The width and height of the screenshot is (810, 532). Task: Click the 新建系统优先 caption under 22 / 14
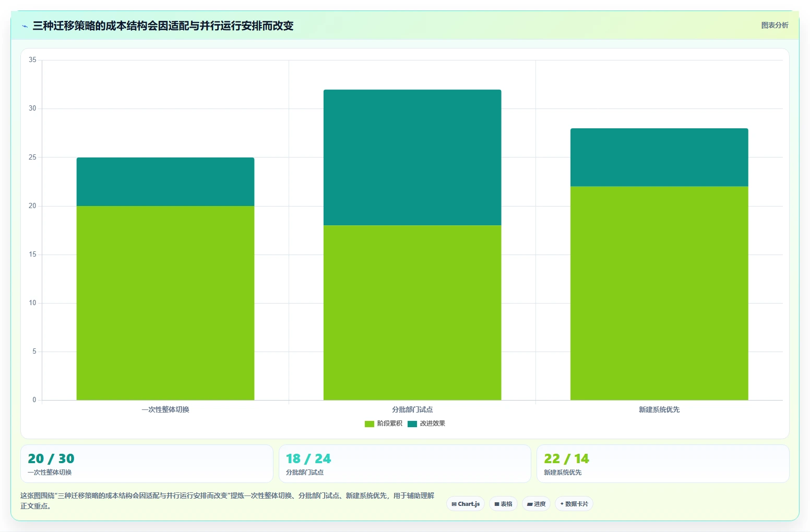click(x=563, y=473)
